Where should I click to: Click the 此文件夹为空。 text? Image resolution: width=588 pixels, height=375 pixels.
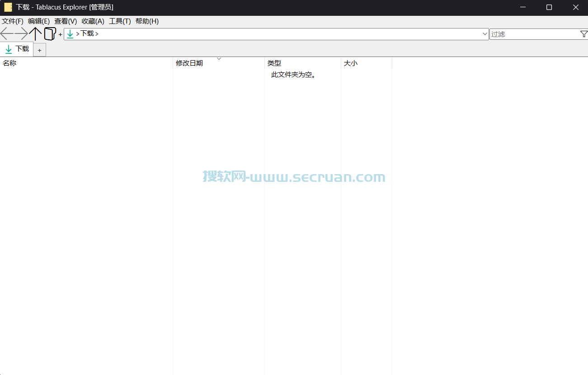click(x=293, y=75)
